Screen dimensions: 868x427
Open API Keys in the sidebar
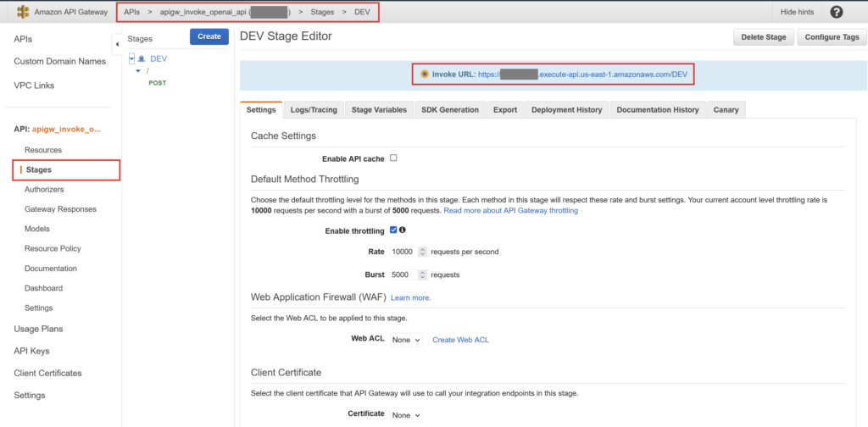(31, 351)
